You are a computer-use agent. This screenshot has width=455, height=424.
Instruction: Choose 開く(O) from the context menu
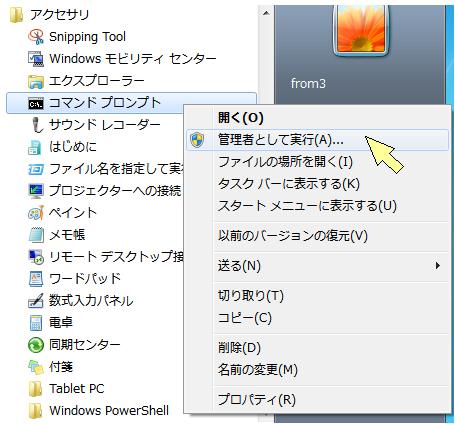[x=317, y=118]
